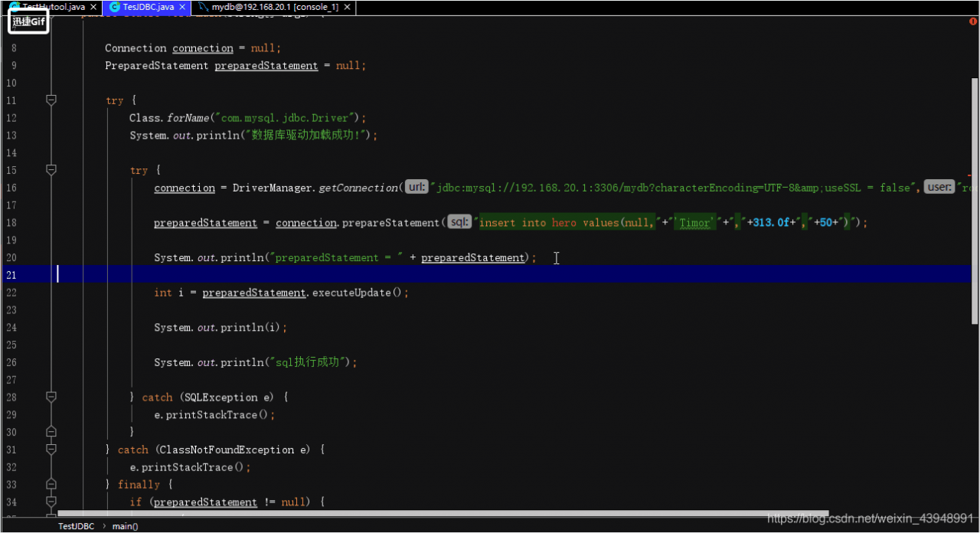
Task: Click 'executeUpdate' on line 22
Action: tap(351, 293)
